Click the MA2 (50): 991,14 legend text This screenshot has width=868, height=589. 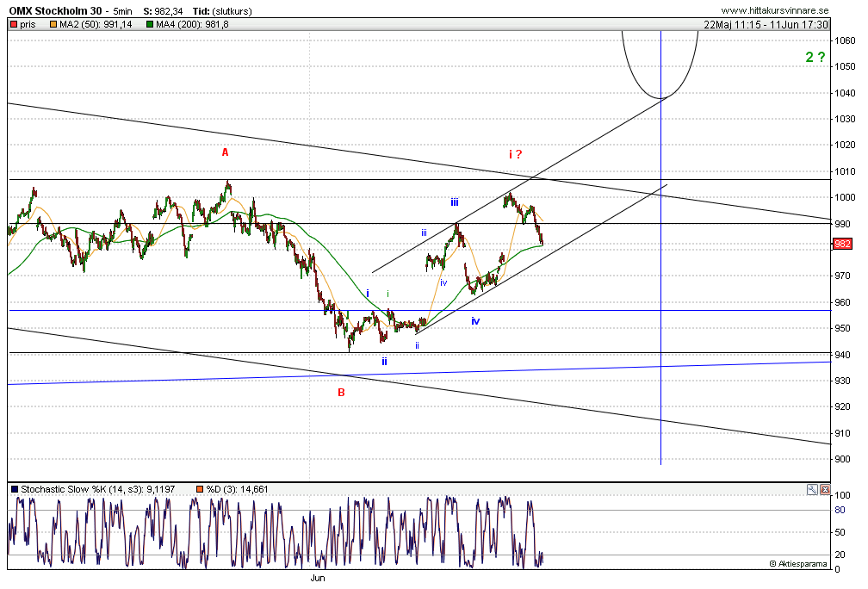point(96,24)
